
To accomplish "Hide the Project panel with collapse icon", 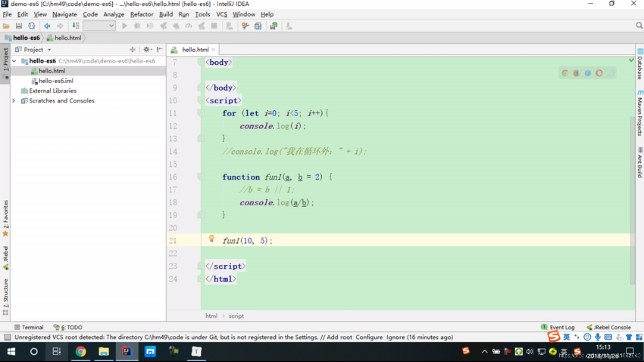I will [159, 50].
